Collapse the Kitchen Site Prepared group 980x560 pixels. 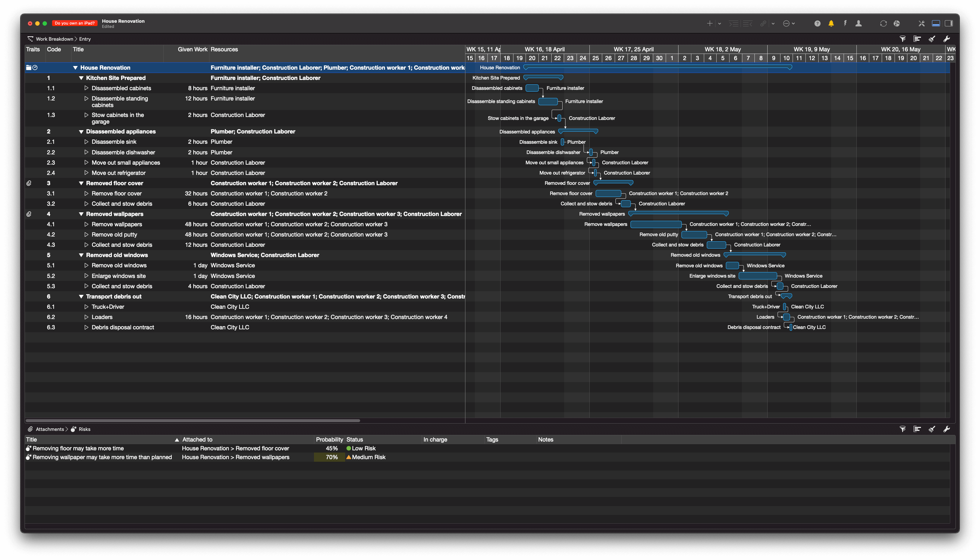coord(81,78)
